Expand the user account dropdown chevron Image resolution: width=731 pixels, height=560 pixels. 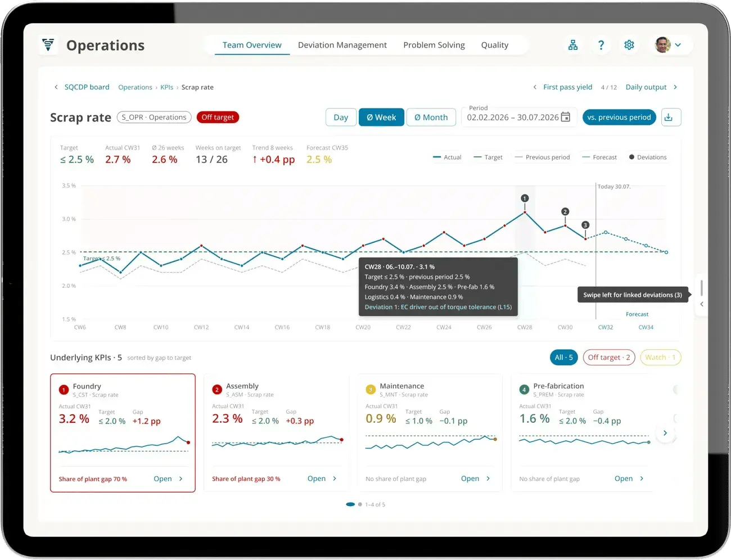tap(678, 45)
